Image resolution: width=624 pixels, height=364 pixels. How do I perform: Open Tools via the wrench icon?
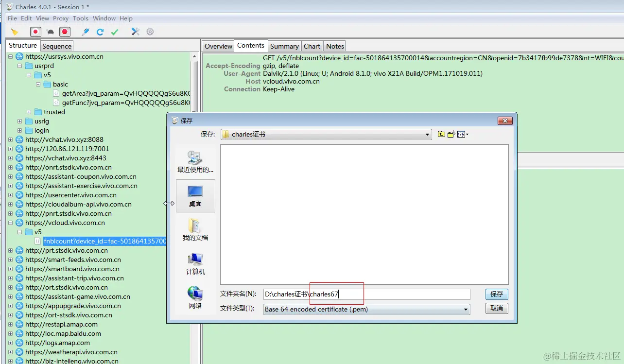click(x=136, y=32)
